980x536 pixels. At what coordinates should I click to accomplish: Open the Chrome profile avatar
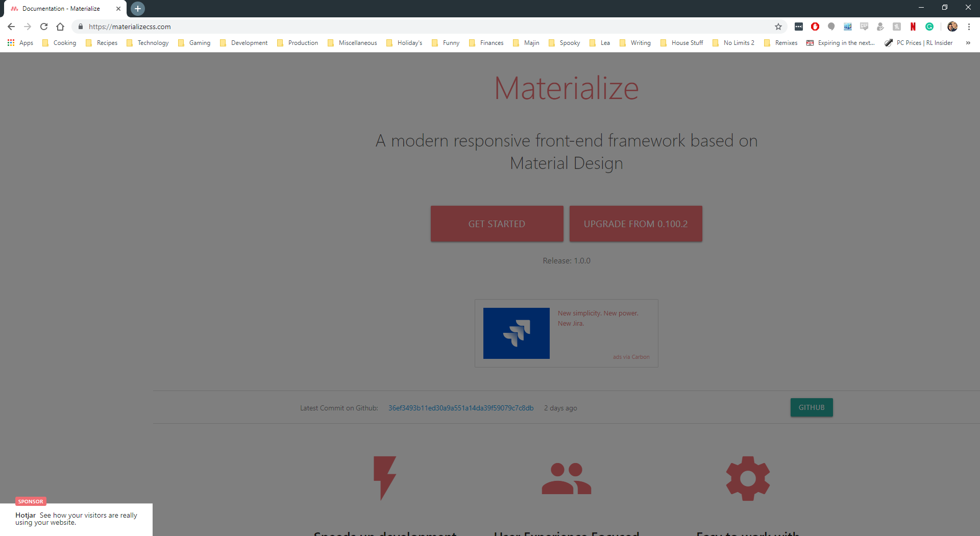point(952,27)
